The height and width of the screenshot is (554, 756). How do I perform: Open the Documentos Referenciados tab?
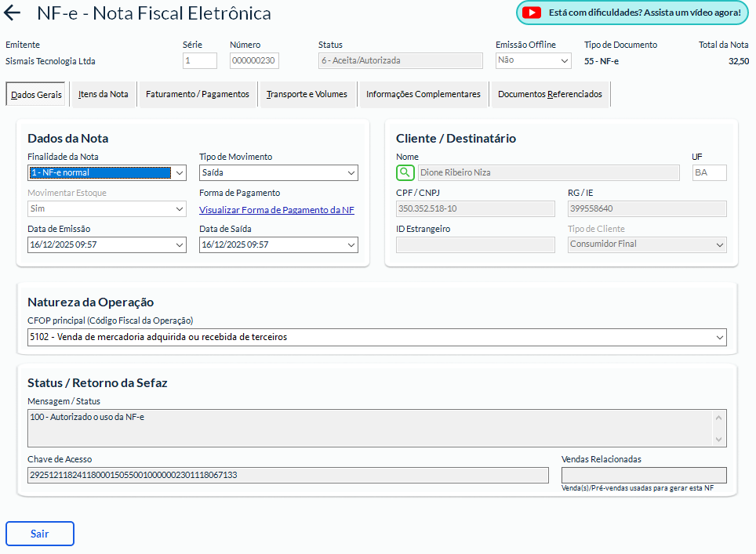[550, 94]
